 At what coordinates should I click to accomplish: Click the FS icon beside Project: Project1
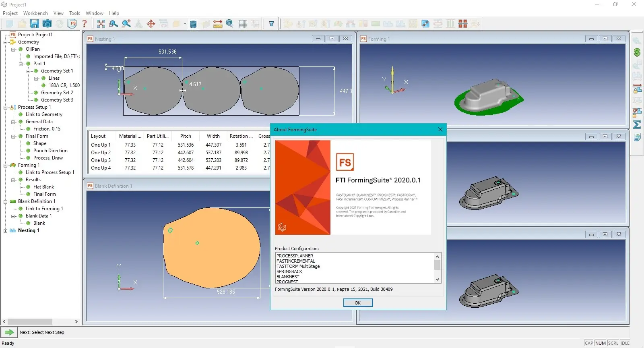coord(13,35)
